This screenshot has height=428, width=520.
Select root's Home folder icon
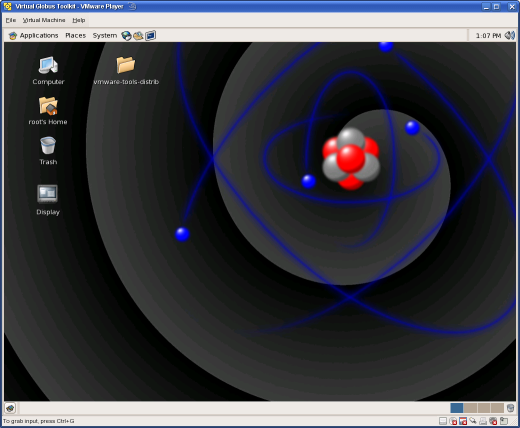click(48, 110)
